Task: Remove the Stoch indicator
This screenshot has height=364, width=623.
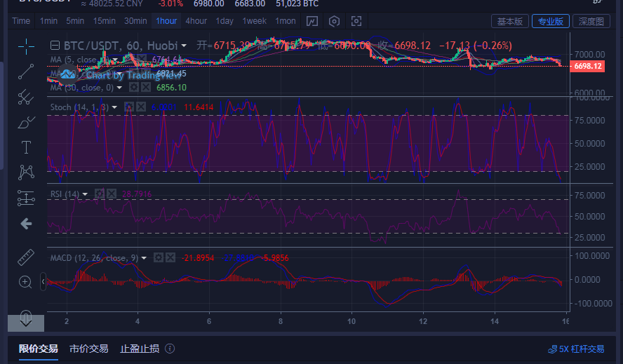Action: (140, 107)
